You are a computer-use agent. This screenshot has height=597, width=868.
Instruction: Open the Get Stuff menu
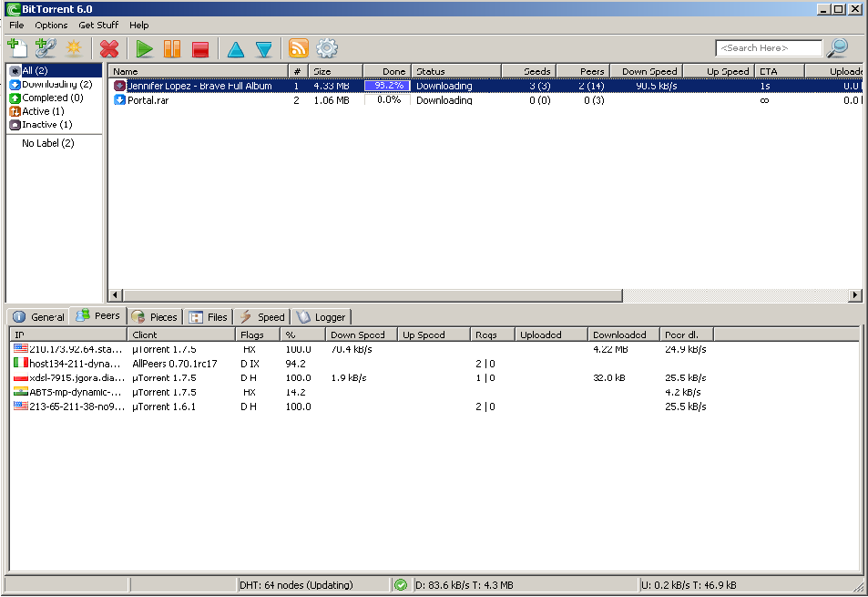coord(98,25)
